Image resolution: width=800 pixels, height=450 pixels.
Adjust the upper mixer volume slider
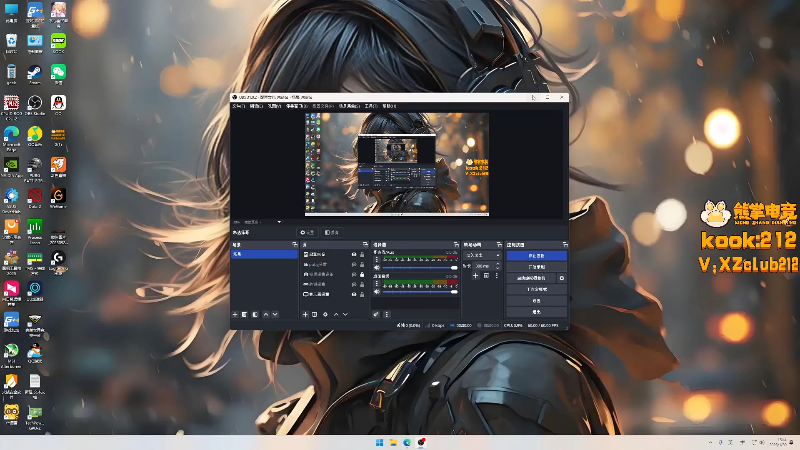click(419, 267)
